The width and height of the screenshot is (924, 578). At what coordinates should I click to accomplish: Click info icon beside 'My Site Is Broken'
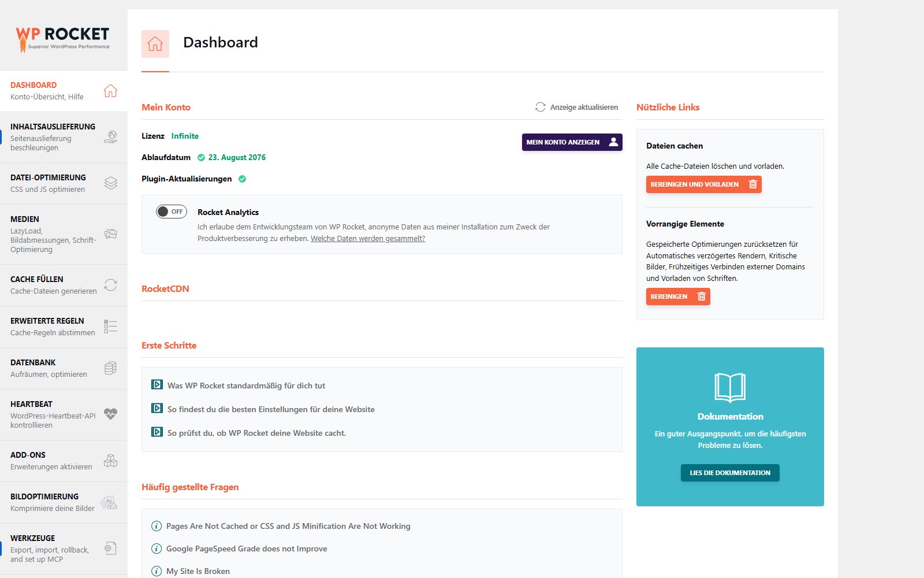[157, 571]
